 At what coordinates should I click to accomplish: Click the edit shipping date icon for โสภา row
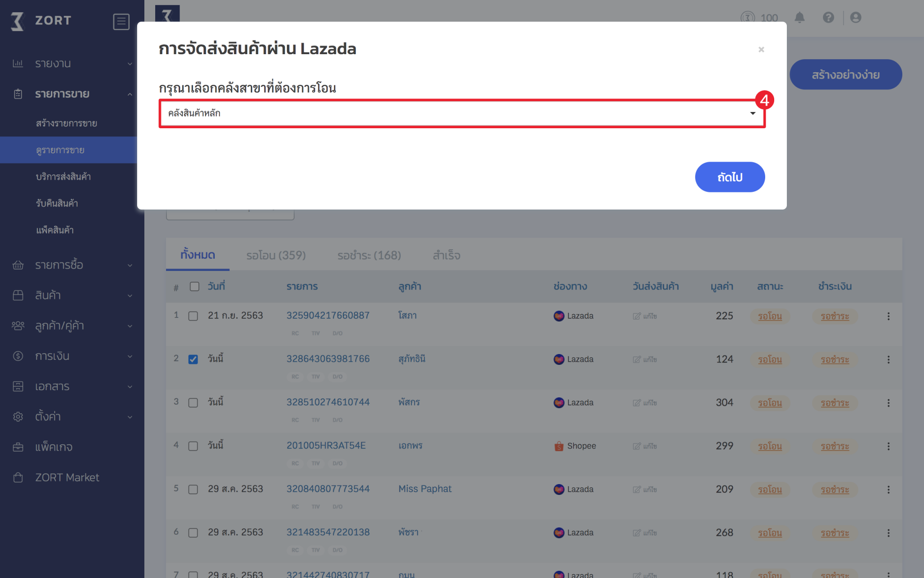(637, 316)
